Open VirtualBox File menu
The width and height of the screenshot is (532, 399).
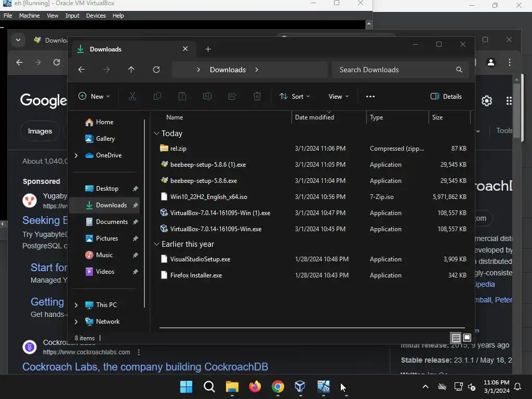[8, 16]
